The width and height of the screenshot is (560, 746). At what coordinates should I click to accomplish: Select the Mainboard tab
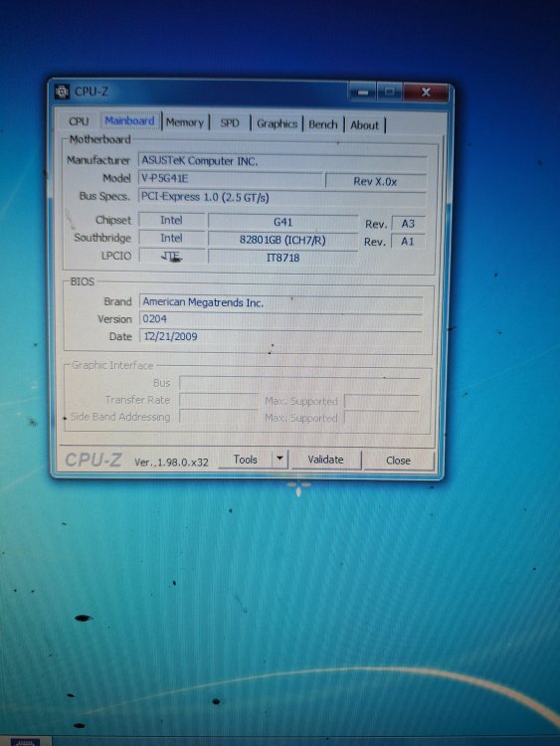pos(129,120)
